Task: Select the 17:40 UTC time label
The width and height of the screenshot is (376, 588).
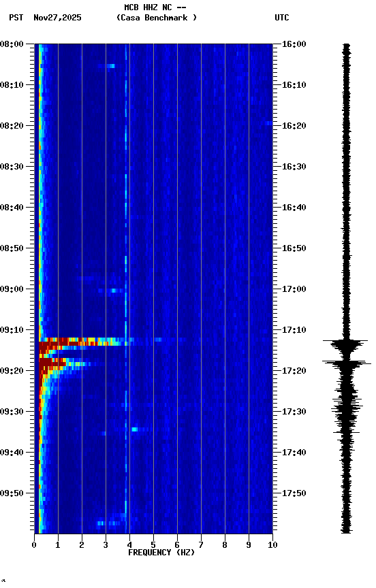Action: pyautogui.click(x=294, y=453)
